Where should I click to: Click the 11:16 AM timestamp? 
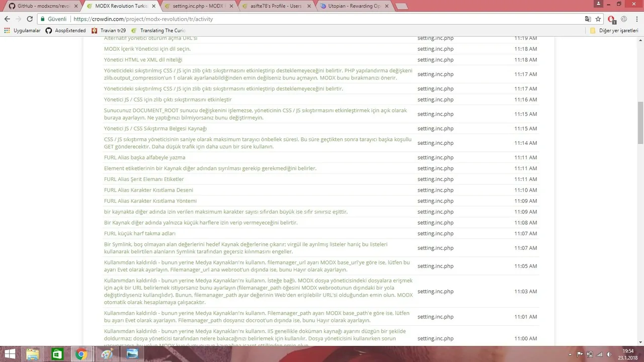tap(525, 100)
